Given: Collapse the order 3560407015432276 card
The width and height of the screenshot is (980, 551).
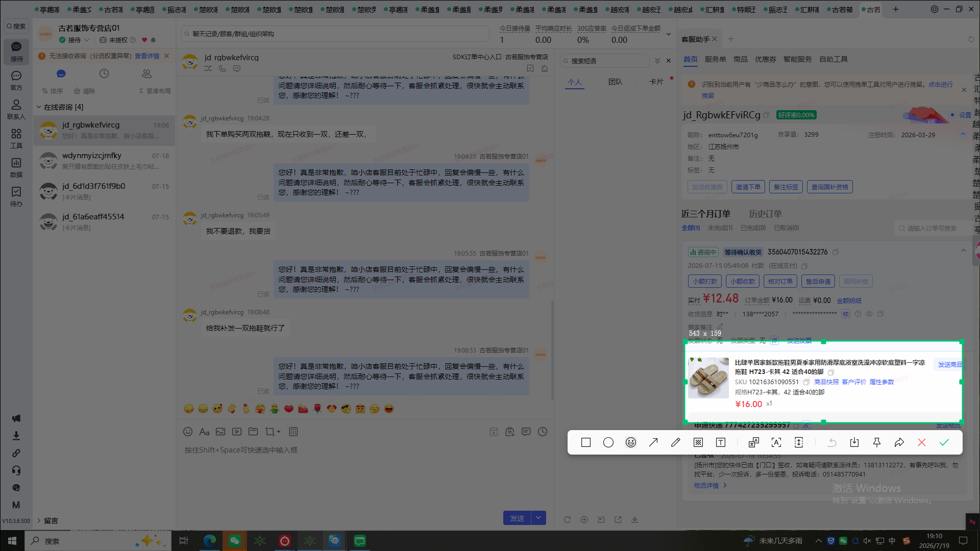Looking at the screenshot, I should click(963, 251).
